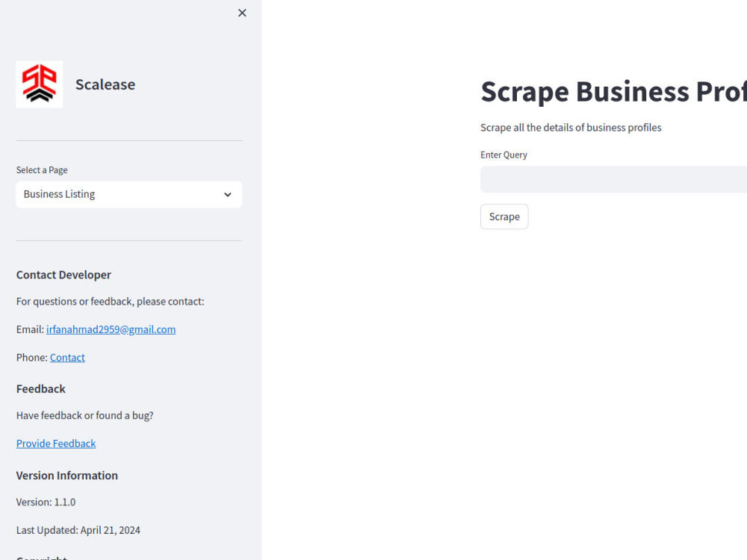This screenshot has height=560, width=747.
Task: Click the X icon to close the sidebar
Action: 242,13
